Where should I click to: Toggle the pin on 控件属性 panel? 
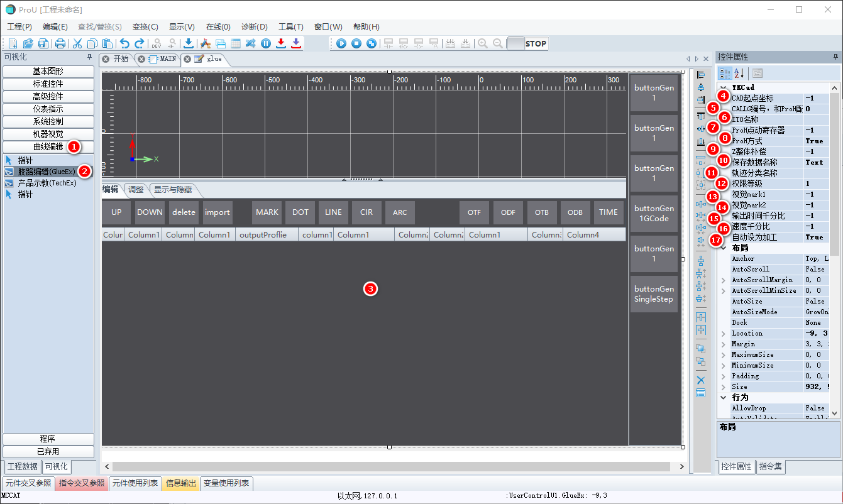tap(835, 57)
